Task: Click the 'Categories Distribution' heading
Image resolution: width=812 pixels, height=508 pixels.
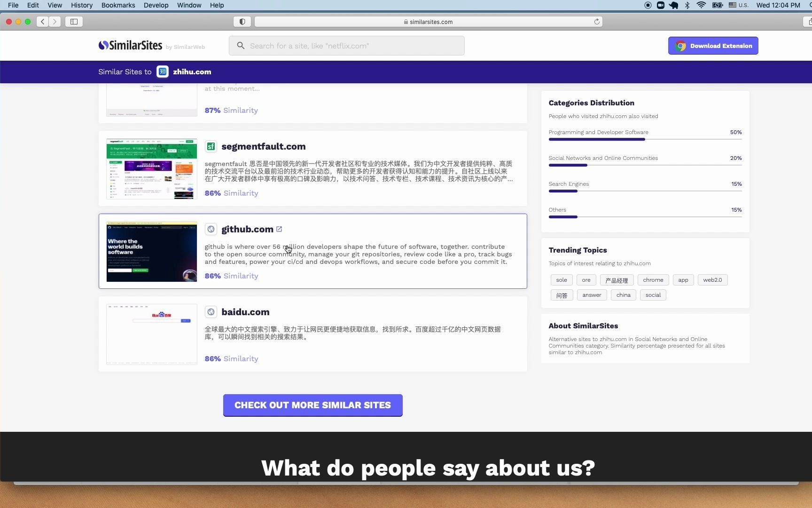Action: [591, 103]
